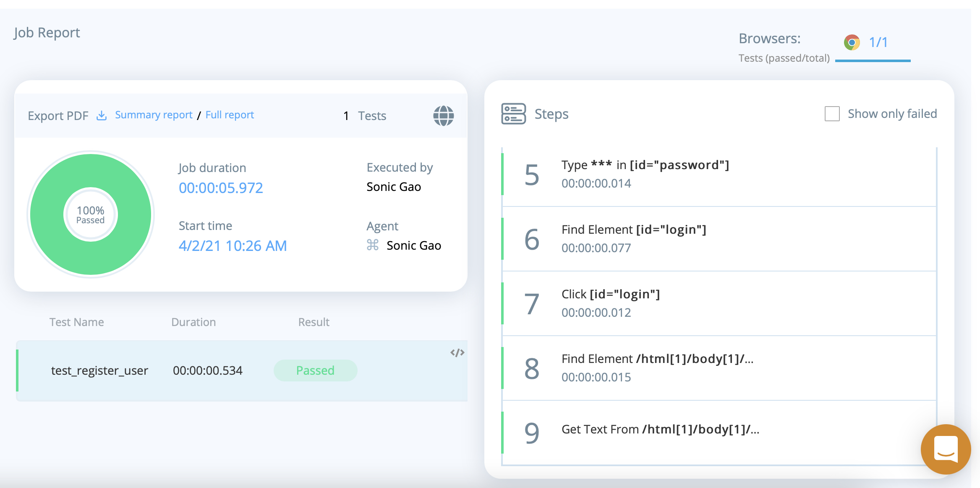Click the Passed result badge

pos(315,371)
